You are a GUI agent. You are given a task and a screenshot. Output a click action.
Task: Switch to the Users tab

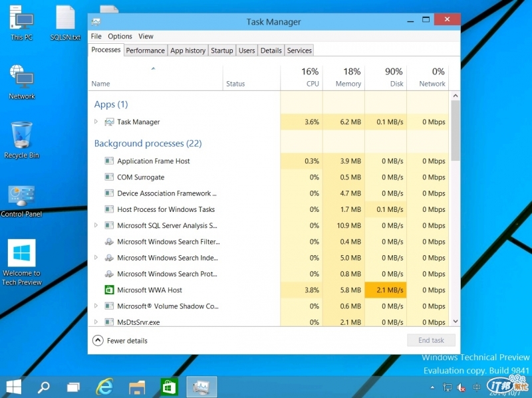(x=247, y=50)
